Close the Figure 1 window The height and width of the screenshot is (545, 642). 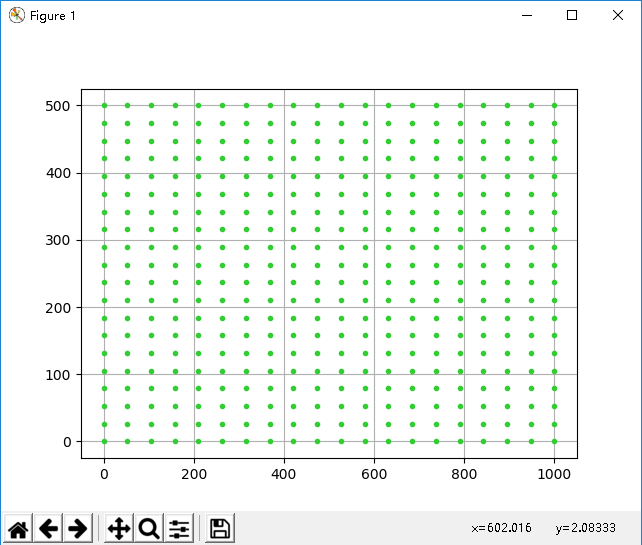point(618,16)
